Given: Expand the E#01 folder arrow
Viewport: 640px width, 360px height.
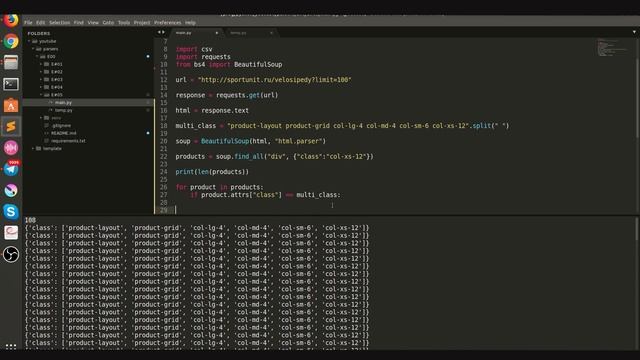Looking at the screenshot, I should pyautogui.click(x=41, y=64).
